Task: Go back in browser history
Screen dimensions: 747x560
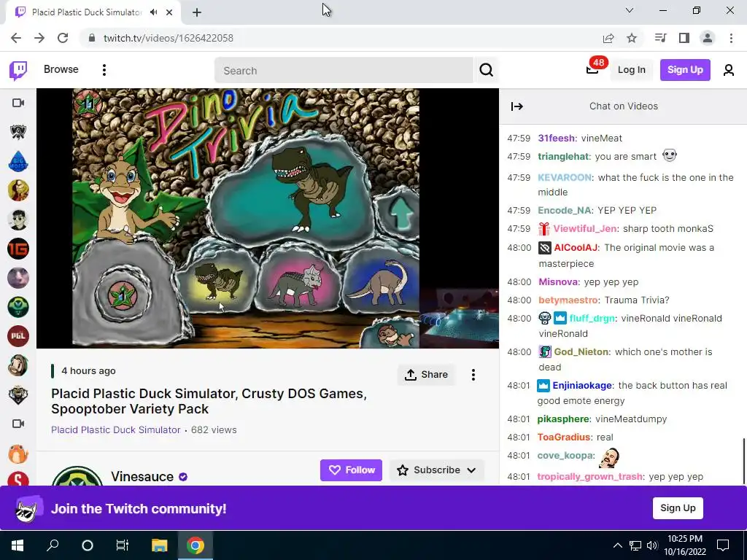Action: click(16, 38)
